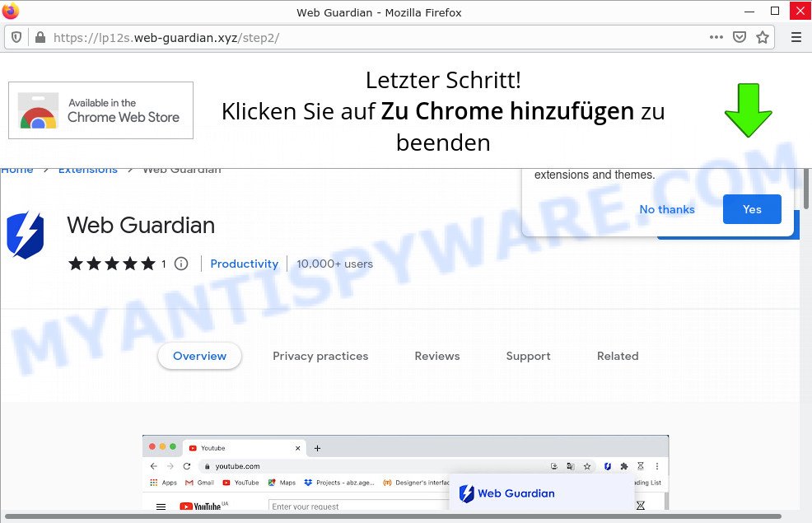812x523 pixels.
Task: Open the Reviews tab
Action: [x=437, y=356]
